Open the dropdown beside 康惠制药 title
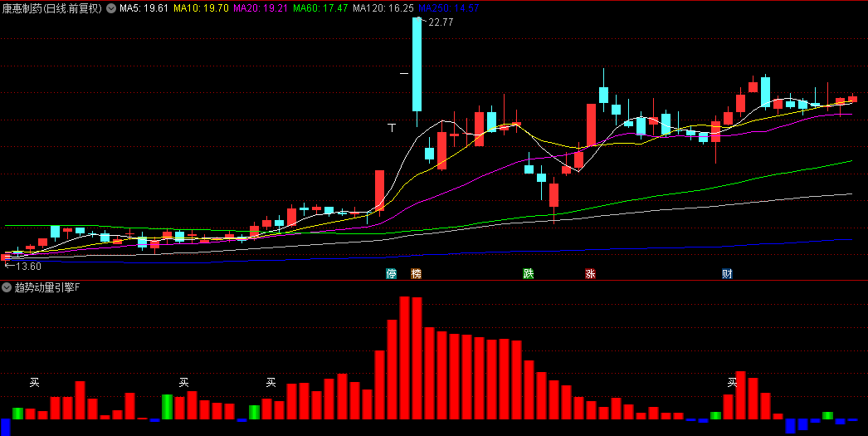 [110, 8]
